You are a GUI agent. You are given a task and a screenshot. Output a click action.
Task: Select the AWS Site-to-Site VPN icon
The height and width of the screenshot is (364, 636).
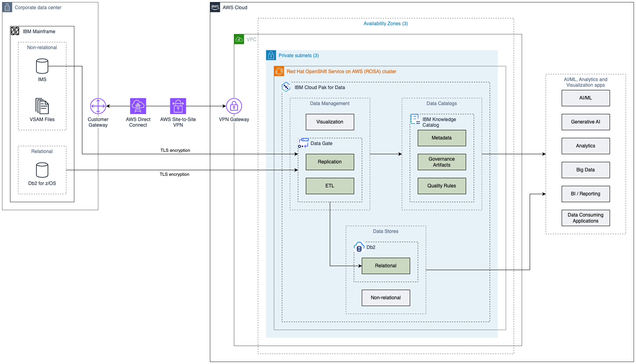click(178, 106)
